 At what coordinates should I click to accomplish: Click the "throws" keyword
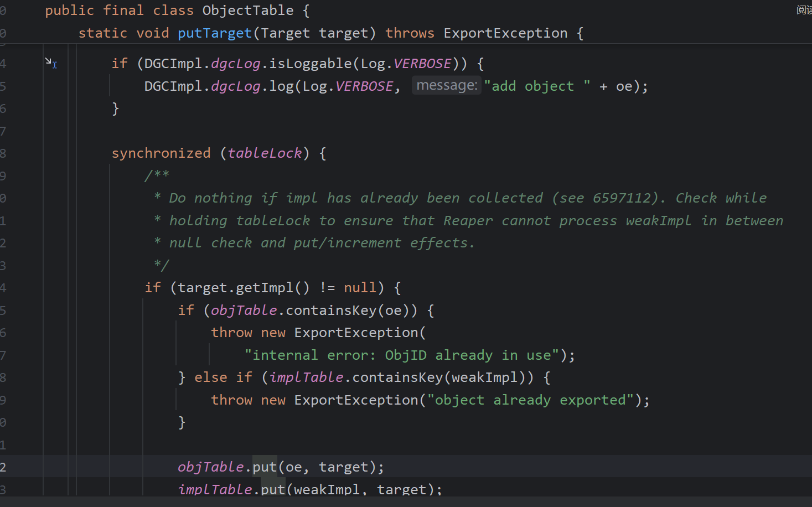[x=410, y=33]
